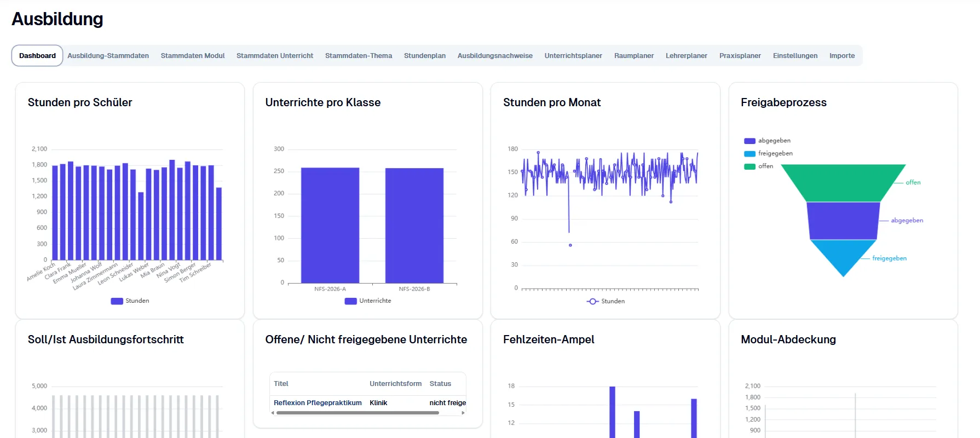Select the green offen funnel segment
This screenshot has width=980, height=438.
(x=843, y=183)
